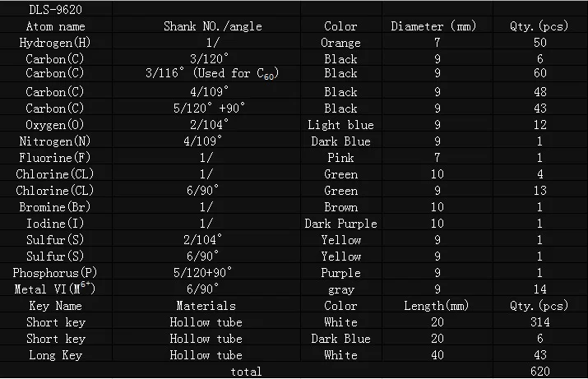This screenshot has height=379, width=588.
Task: Click the quantity cell showing 314
Action: tap(539, 322)
